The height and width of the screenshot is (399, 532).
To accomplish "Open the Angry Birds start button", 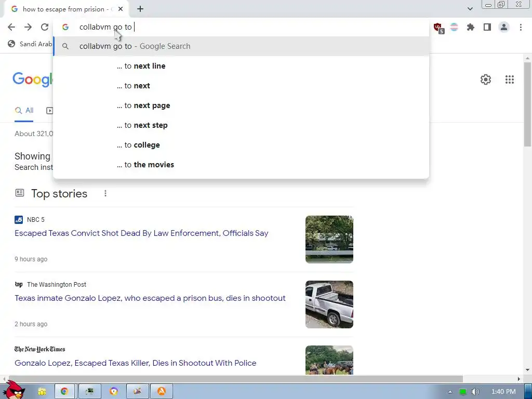I will tap(14, 390).
